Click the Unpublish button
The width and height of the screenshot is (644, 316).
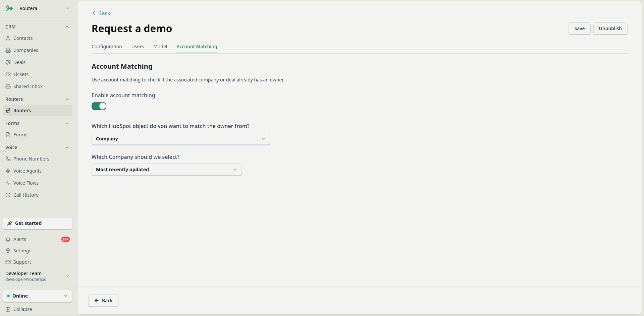610,28
